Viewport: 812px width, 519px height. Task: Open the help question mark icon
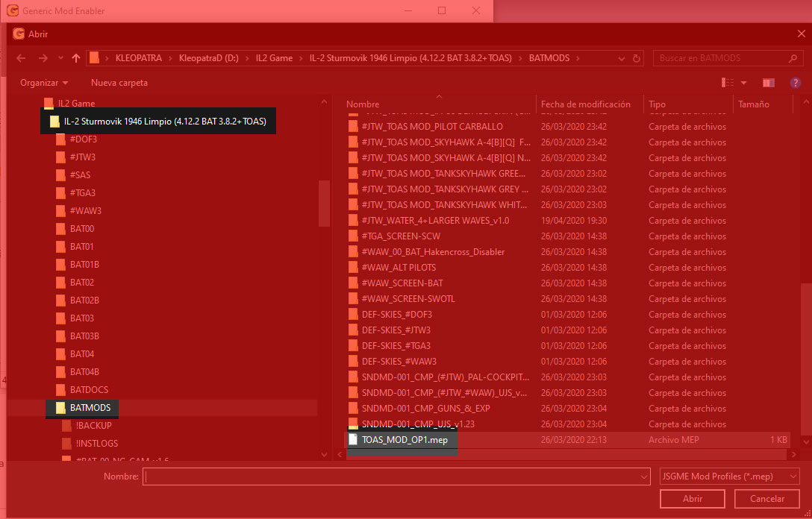[796, 83]
